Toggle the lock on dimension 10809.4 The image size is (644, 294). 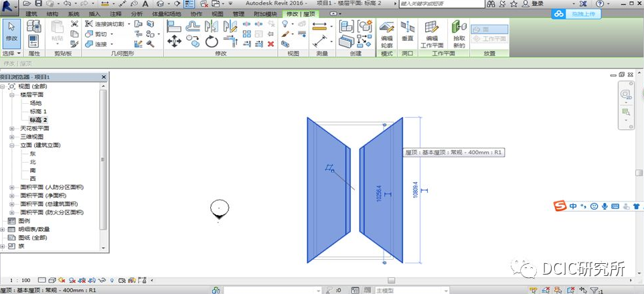point(425,190)
